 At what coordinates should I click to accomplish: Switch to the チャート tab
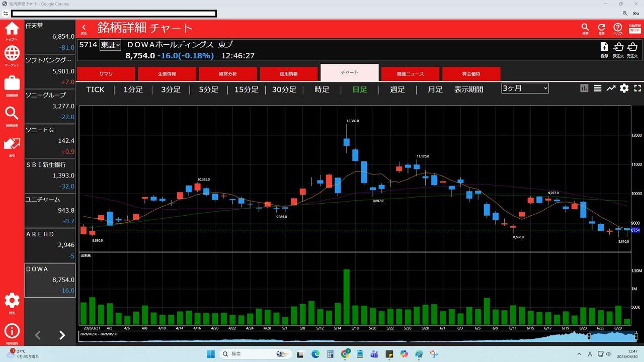350,72
